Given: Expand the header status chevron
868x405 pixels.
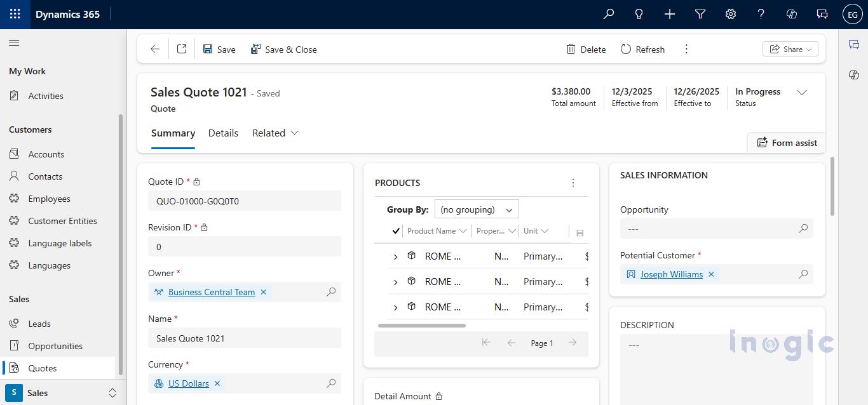Looking at the screenshot, I should (802, 93).
